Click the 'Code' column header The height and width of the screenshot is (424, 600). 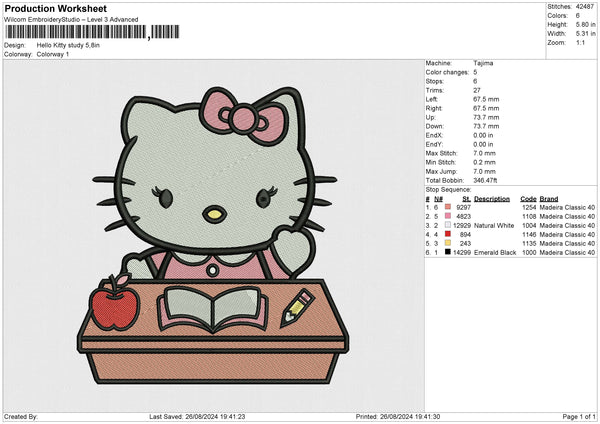coord(528,199)
